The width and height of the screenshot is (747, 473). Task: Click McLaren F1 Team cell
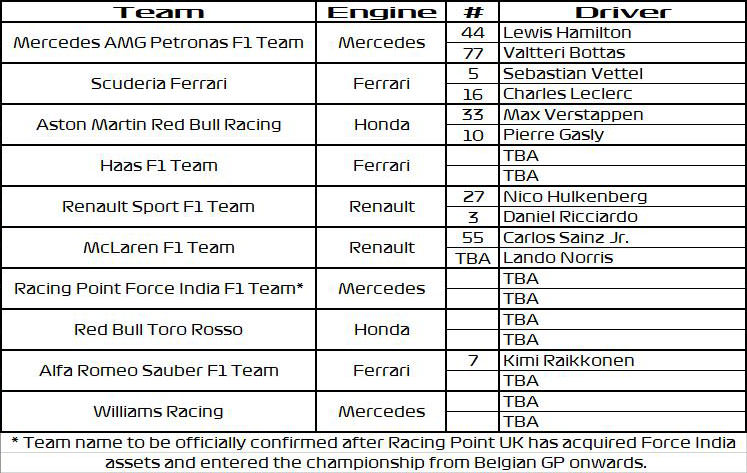coord(159,248)
